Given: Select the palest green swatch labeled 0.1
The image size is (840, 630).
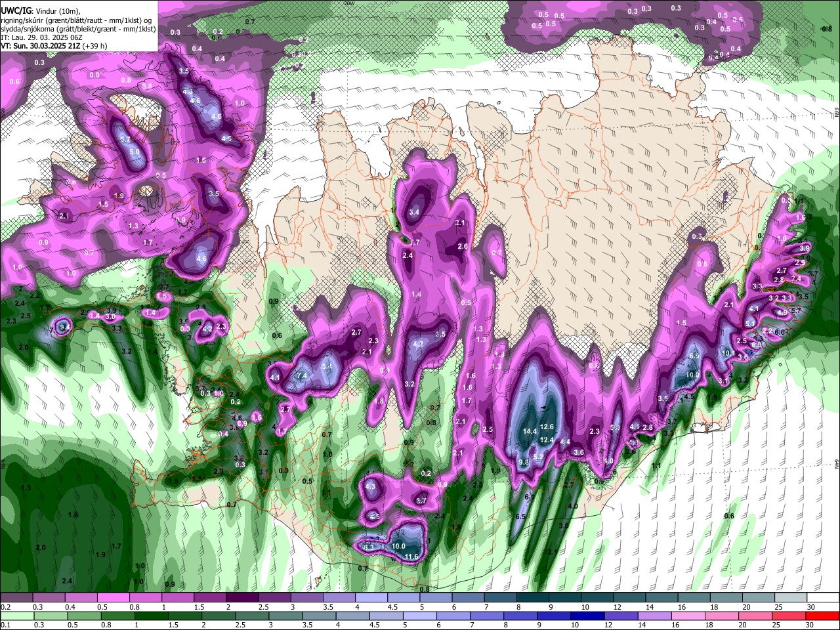Looking at the screenshot, I should 18,616.
